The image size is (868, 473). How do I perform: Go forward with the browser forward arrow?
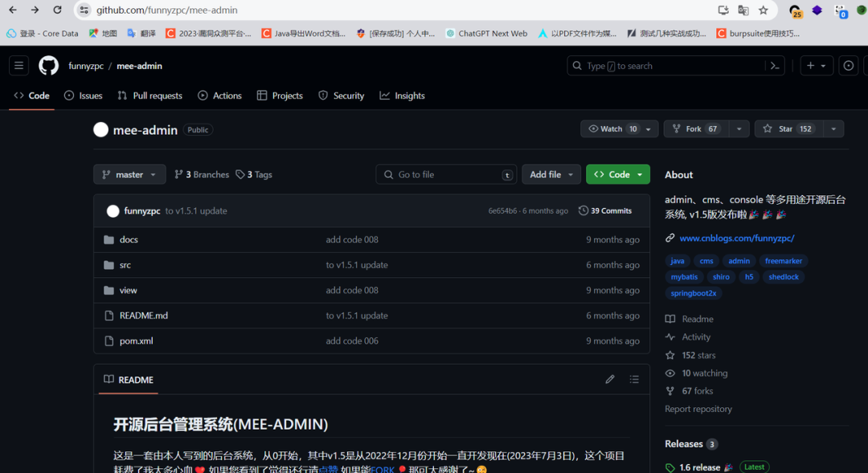point(35,10)
